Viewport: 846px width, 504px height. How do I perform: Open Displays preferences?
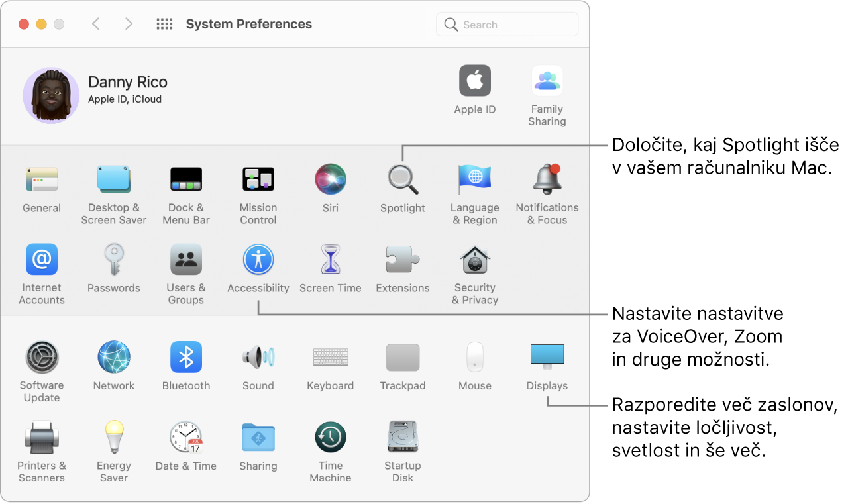click(x=547, y=358)
